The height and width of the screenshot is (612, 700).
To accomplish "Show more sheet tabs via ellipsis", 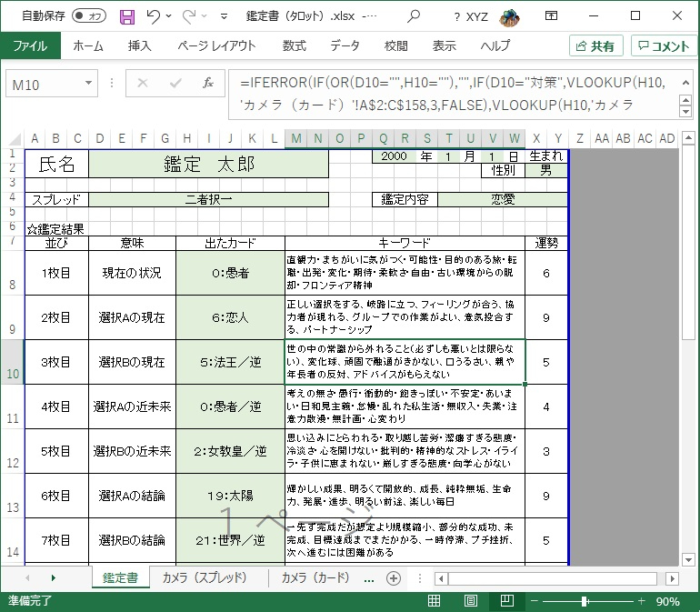I will point(369,580).
